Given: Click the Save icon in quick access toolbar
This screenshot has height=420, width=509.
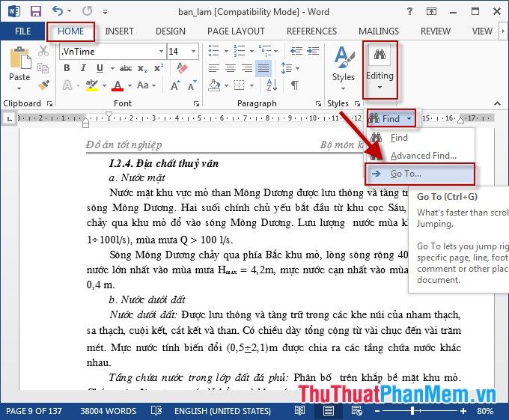Looking at the screenshot, I should [36, 11].
